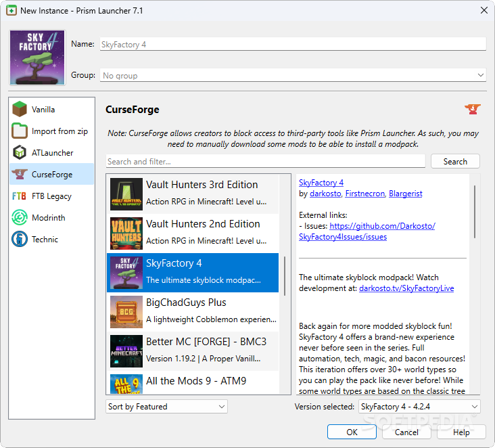Click the Cancel button

click(406, 432)
